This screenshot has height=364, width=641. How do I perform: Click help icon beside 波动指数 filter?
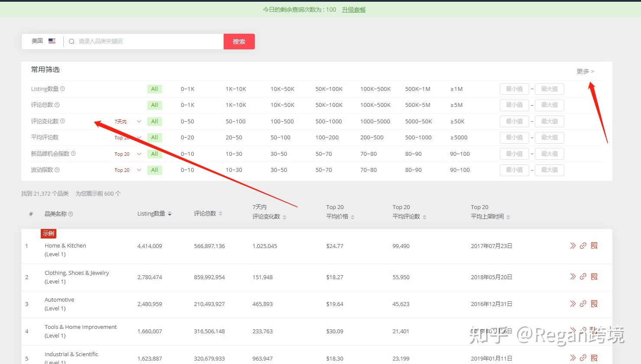point(57,170)
